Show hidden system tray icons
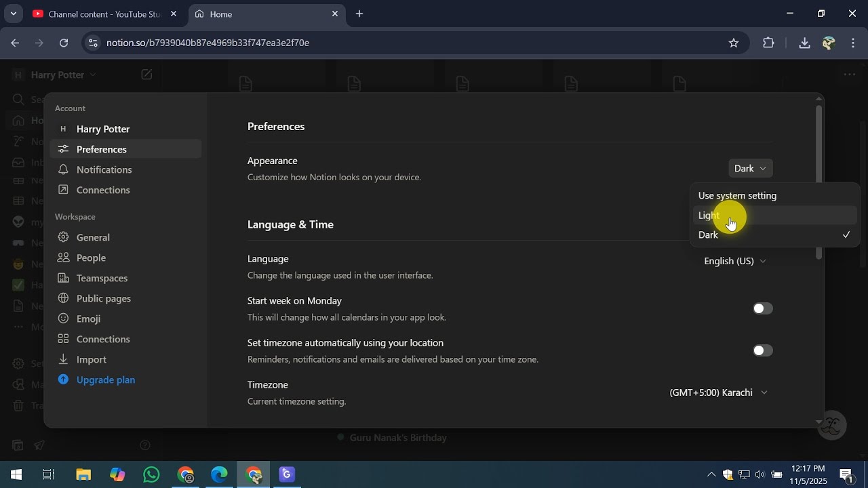Screen dimensions: 868x488 (x=711, y=474)
